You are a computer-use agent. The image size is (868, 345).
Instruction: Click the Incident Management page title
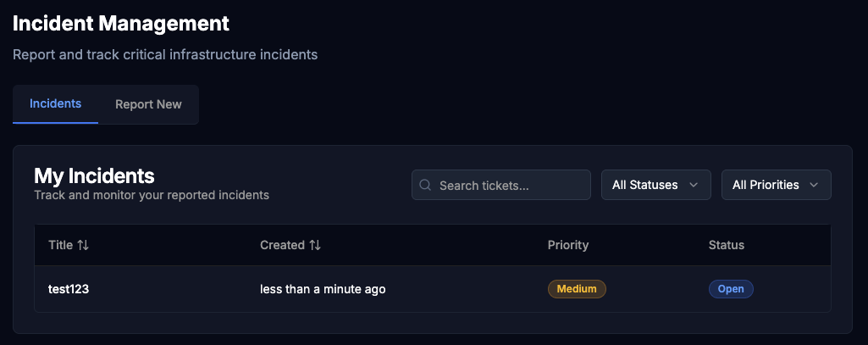click(121, 23)
